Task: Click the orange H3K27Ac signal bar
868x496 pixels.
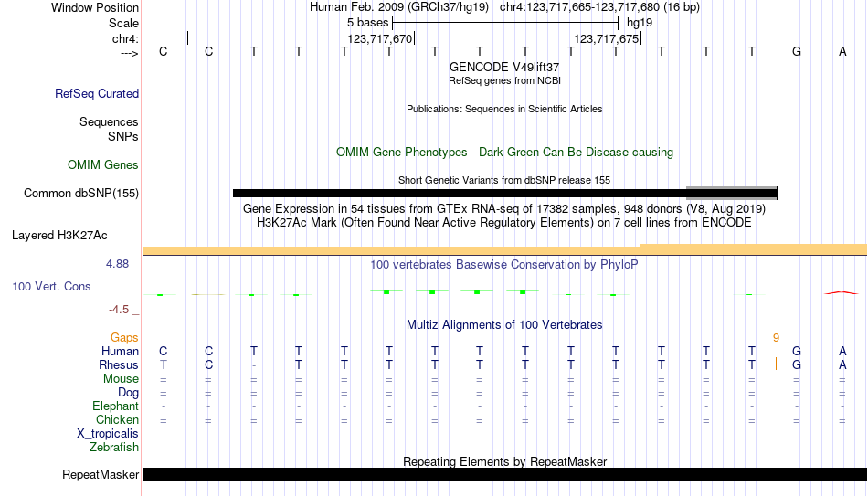Action: pos(504,250)
